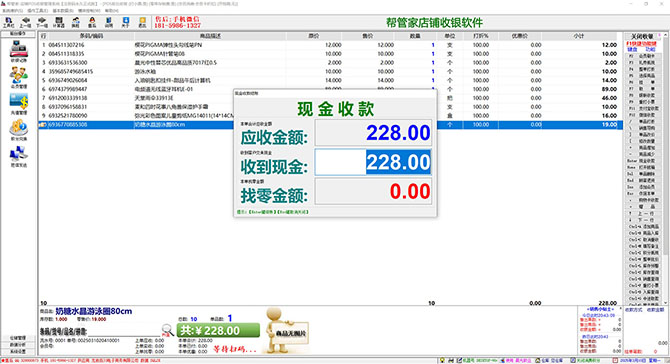Image resolution: width=670 pixels, height=364 pixels.
Task: Click the printer icon in status bar
Action: click(x=451, y=361)
